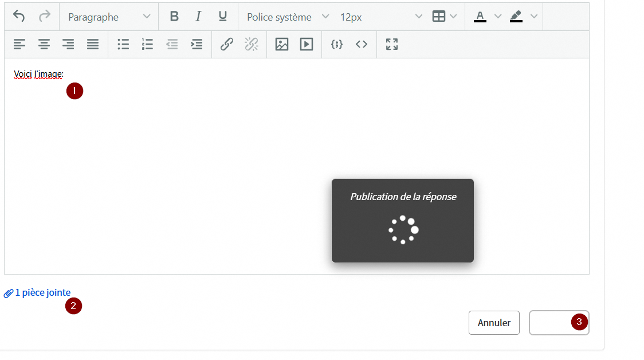The height and width of the screenshot is (360, 644).
Task: Insert an image into the editor
Action: [x=282, y=44]
